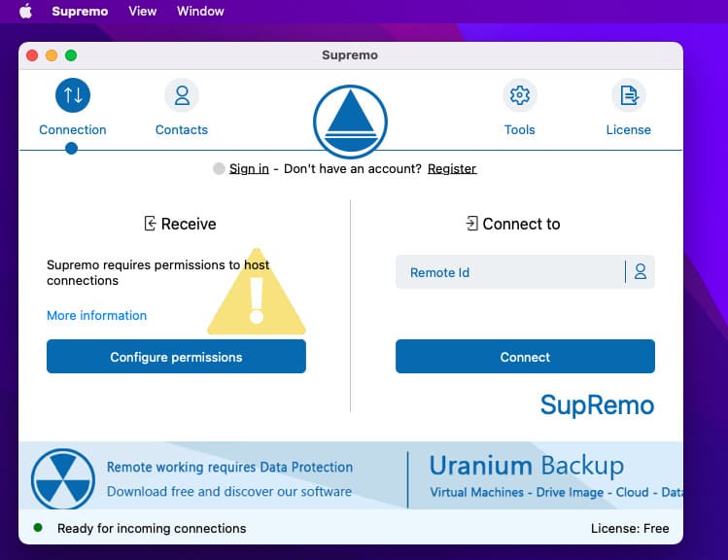The image size is (728, 560).
Task: Switch to the Tools tab label
Action: click(520, 130)
